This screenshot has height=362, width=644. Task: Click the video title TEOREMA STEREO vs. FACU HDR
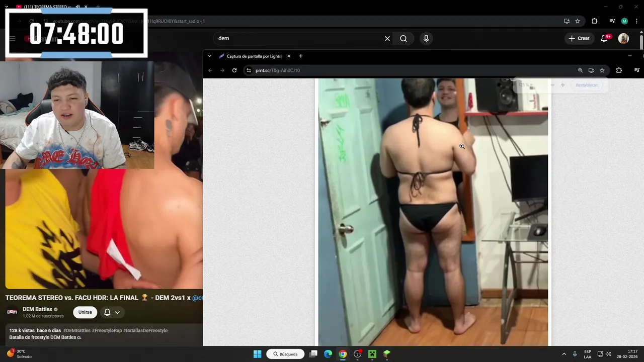pyautogui.click(x=104, y=298)
